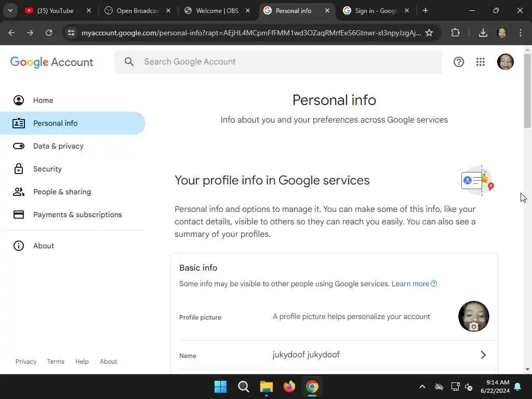The image size is (532, 399).
Task: Open the Chrome extensions puzzle icon
Action: point(455,33)
